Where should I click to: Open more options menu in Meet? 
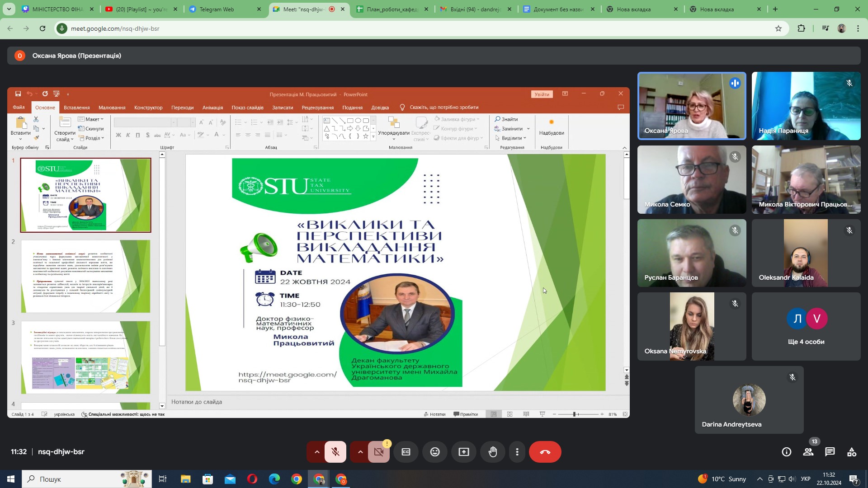(517, 452)
